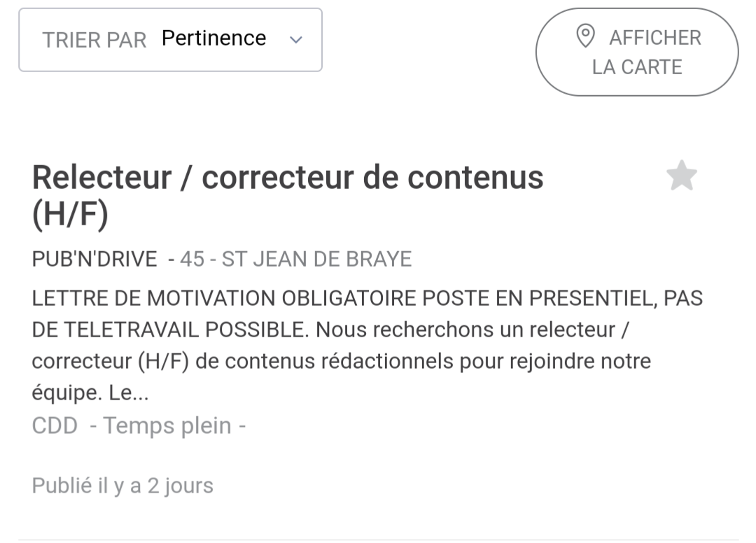This screenshot has height=543, width=756.
Task: Show the map with Afficher la carte
Action: tap(637, 52)
